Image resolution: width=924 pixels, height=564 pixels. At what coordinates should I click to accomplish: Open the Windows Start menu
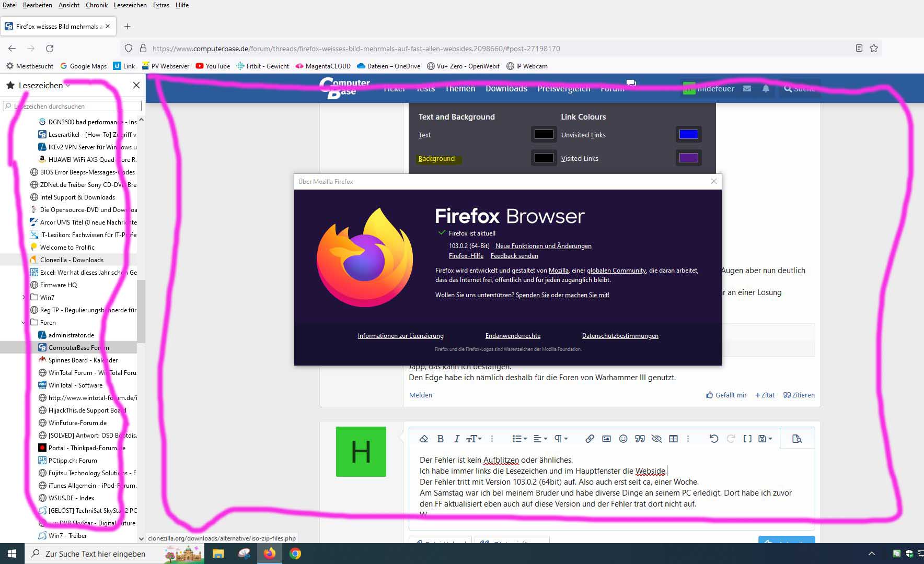(12, 554)
